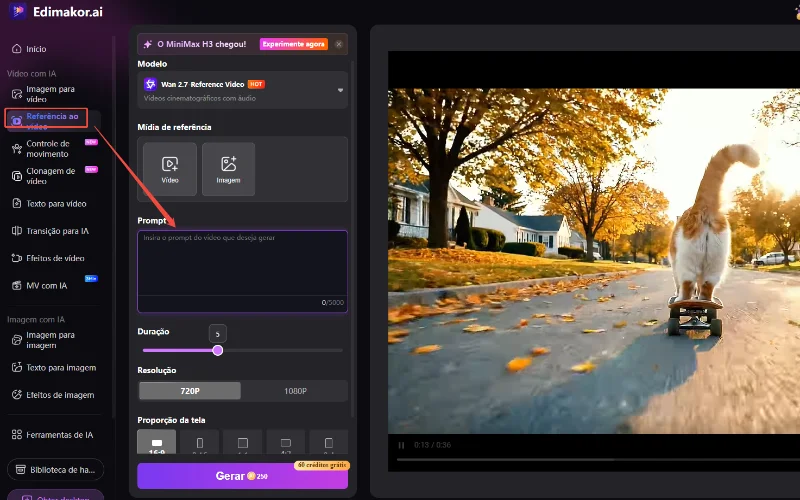Image resolution: width=800 pixels, height=500 pixels.
Task: Click the Mídia de referência label
Action: pos(174,127)
